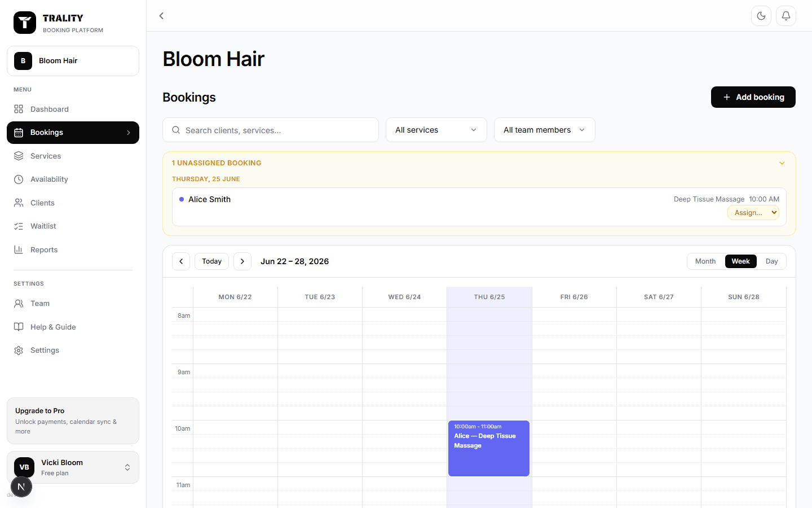Open Assign... dropdown for Alice Smith
Screen dimensions: 812x508
(x=753, y=213)
